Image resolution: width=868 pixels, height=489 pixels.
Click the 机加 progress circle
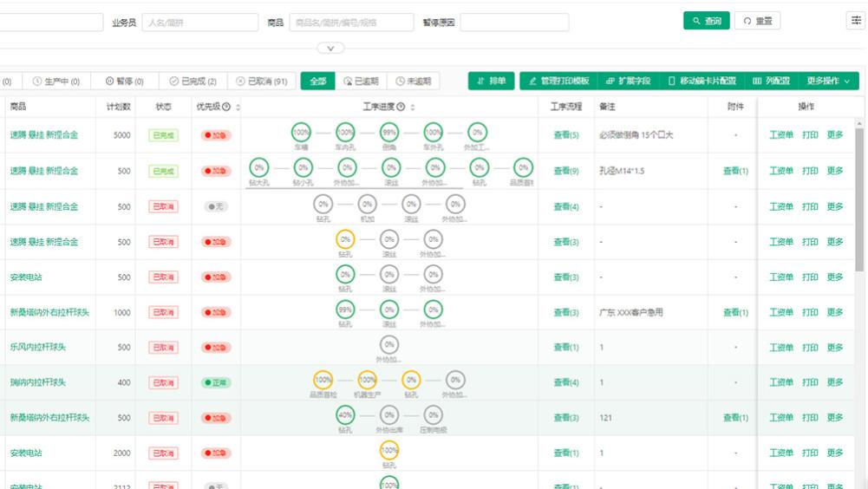367,205
